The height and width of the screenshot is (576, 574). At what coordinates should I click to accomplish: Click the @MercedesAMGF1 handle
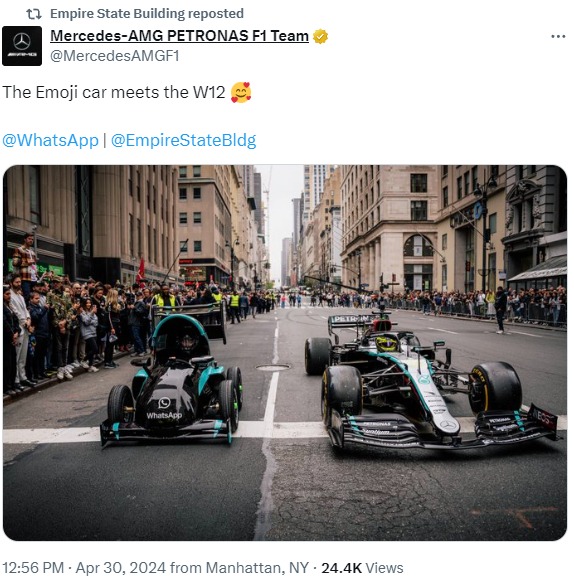(115, 56)
